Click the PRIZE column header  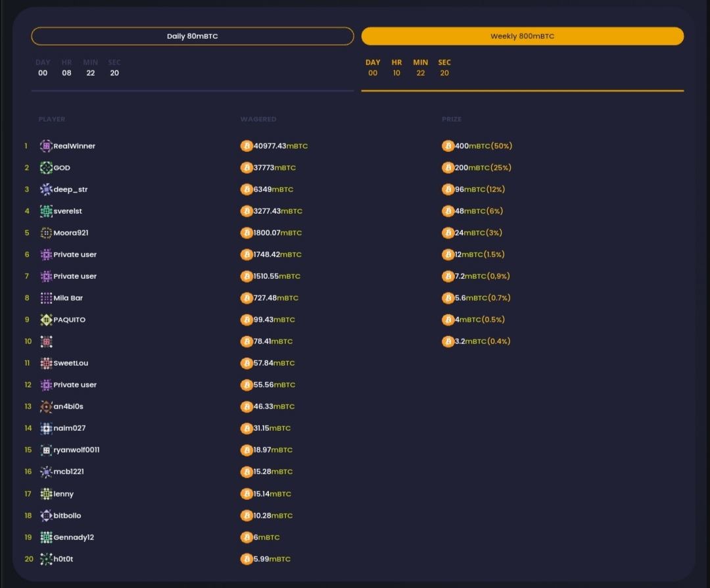click(452, 119)
